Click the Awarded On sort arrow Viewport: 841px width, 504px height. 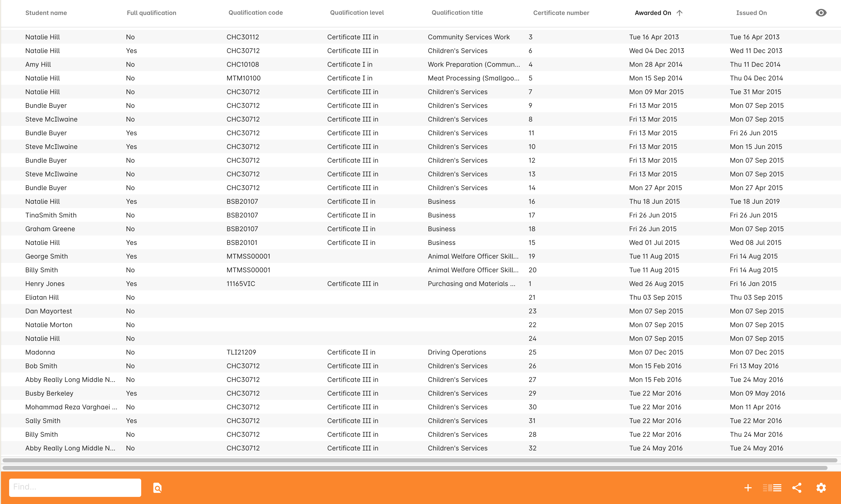click(x=679, y=13)
